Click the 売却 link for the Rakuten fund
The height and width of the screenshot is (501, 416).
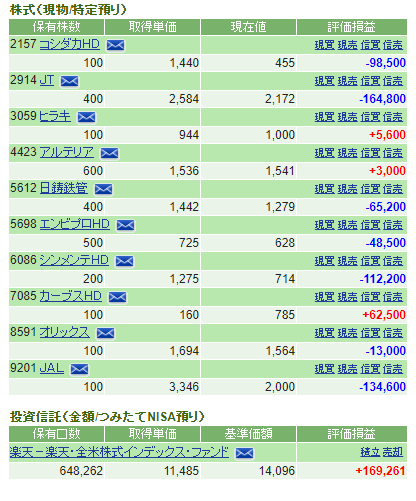click(x=393, y=452)
